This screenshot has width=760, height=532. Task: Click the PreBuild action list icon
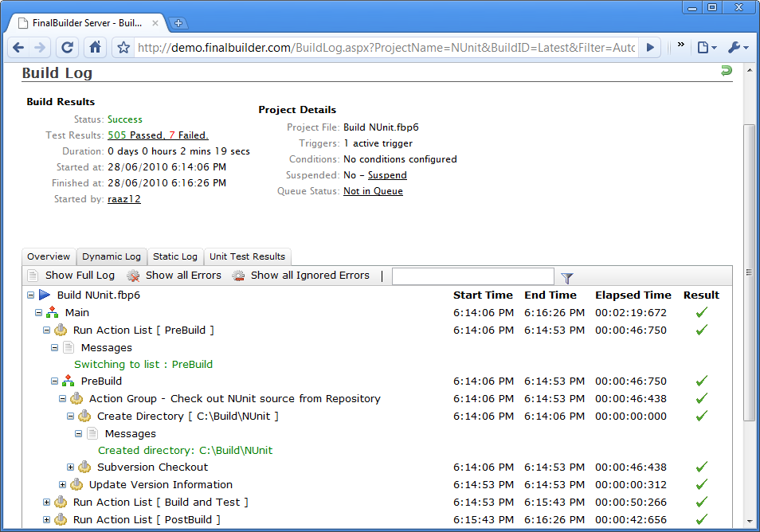click(69, 381)
